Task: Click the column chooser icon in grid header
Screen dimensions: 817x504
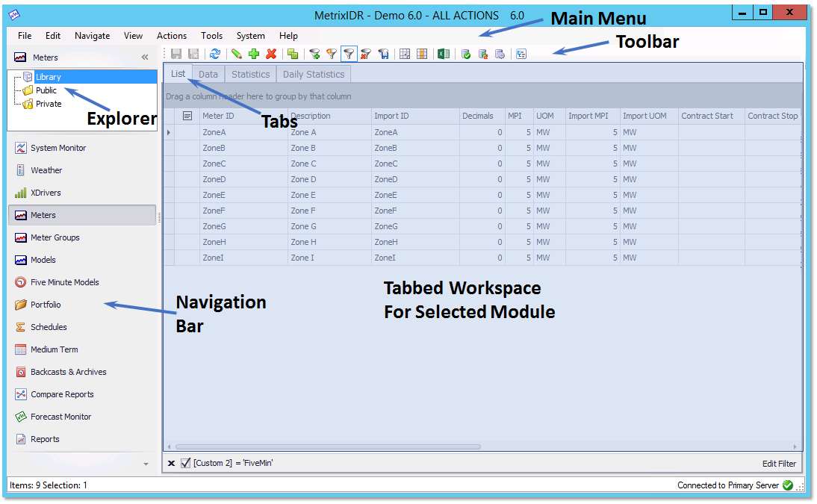Action: coord(187,116)
